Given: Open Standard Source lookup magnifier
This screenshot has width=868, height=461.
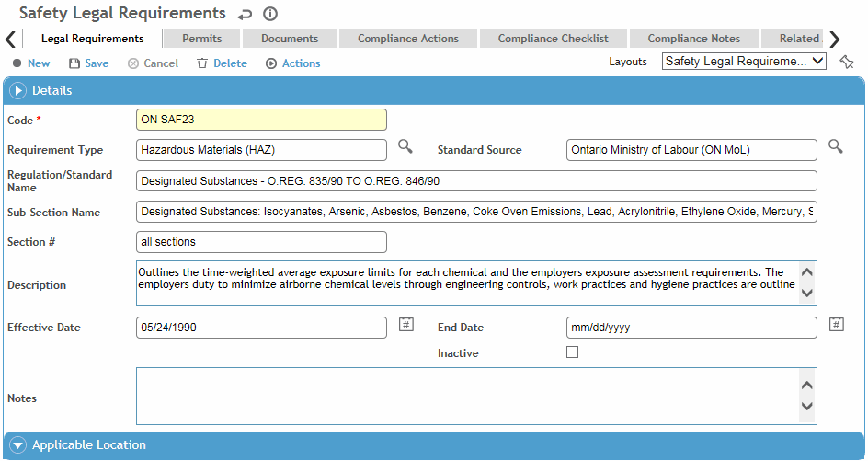Looking at the screenshot, I should 836,147.
